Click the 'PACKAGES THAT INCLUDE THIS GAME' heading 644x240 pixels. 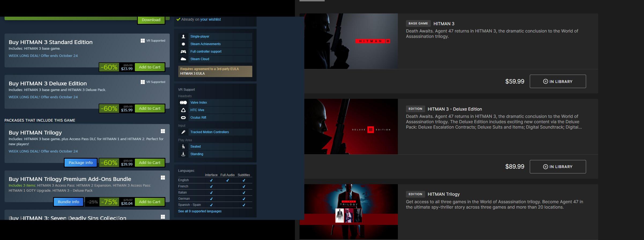pos(40,120)
